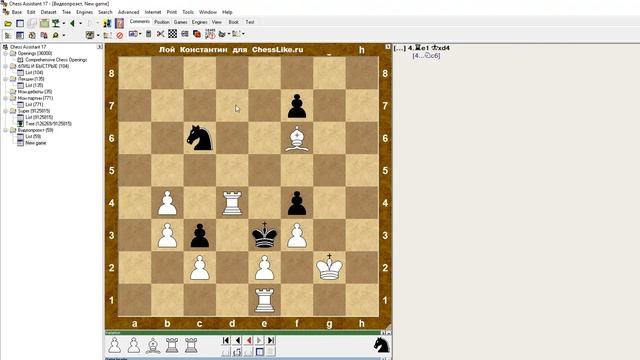640x360 pixels.
Task: Select Comprehensive Chess Openings in tree
Action: [x=56, y=60]
